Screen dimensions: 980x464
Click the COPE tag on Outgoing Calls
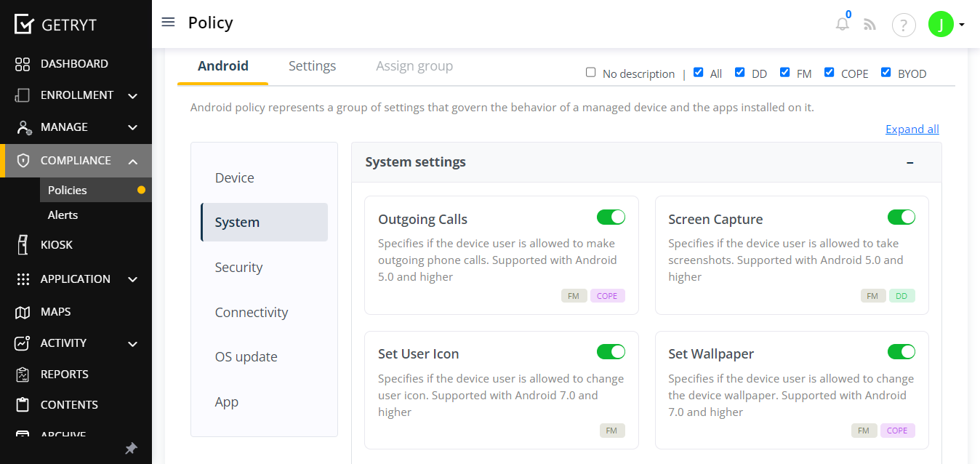(x=607, y=296)
